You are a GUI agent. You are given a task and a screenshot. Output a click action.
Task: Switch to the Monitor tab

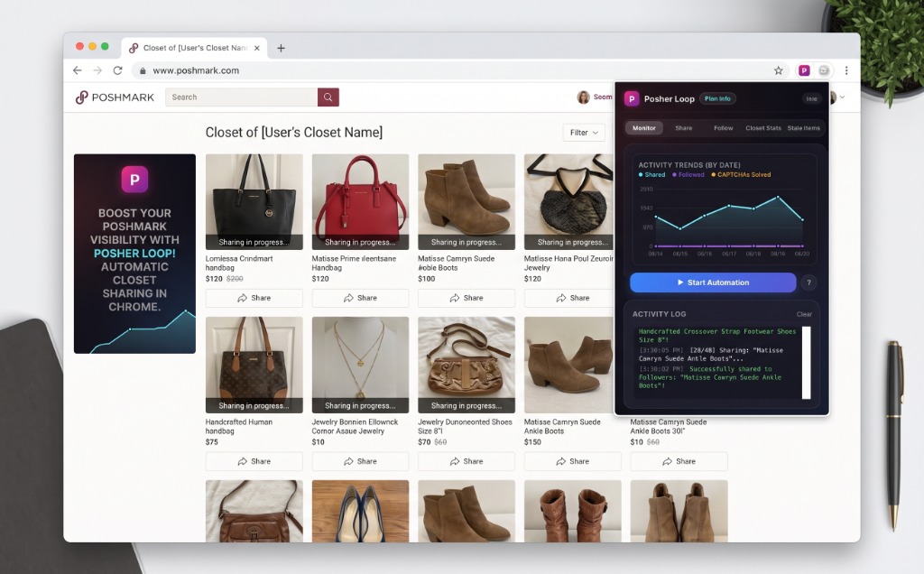(x=644, y=128)
